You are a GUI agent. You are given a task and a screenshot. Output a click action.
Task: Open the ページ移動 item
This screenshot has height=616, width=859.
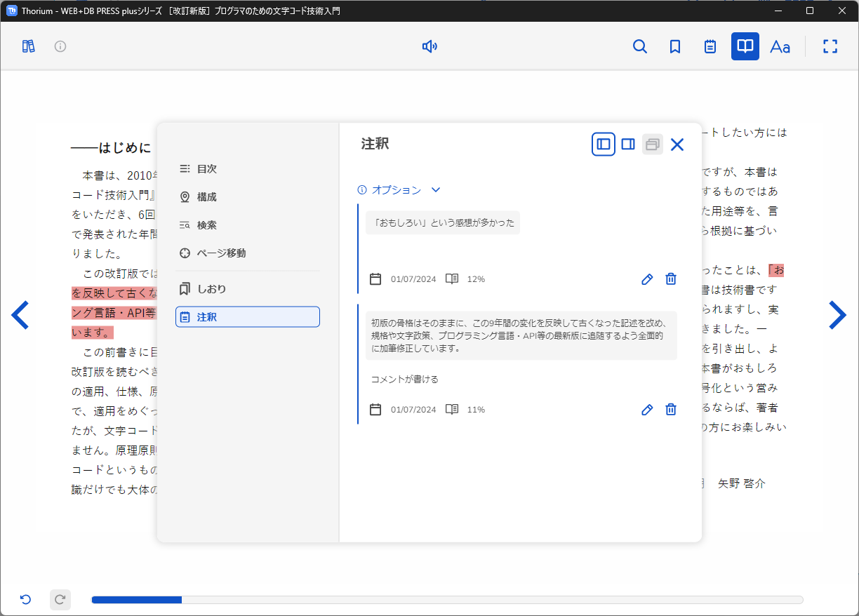point(221,253)
